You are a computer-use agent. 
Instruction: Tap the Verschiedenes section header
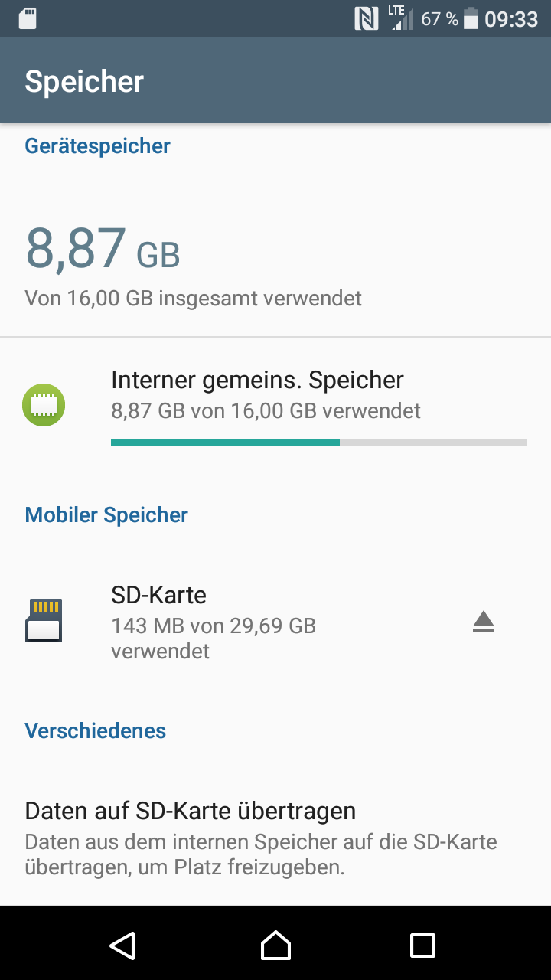(96, 730)
